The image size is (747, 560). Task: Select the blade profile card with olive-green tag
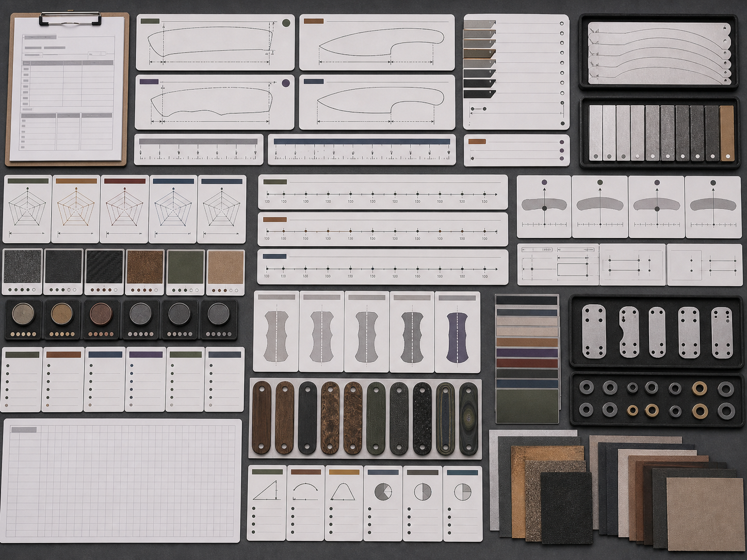(215, 42)
